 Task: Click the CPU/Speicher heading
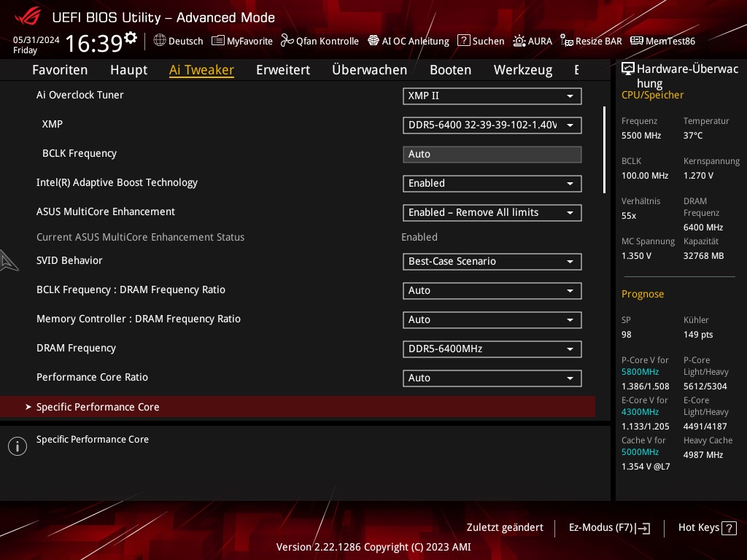[x=652, y=95]
